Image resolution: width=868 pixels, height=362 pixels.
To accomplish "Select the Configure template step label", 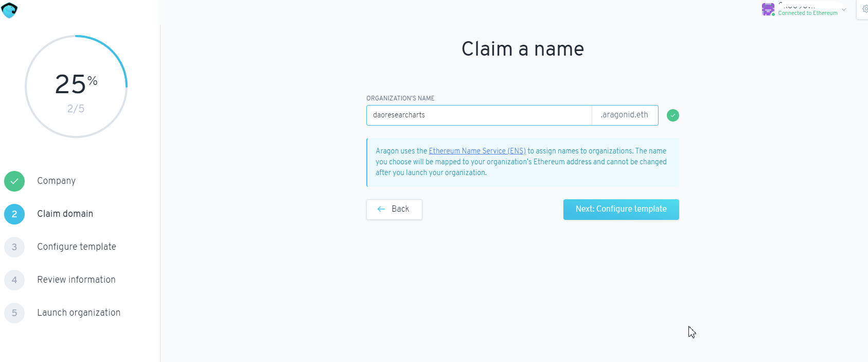I will 77,247.
